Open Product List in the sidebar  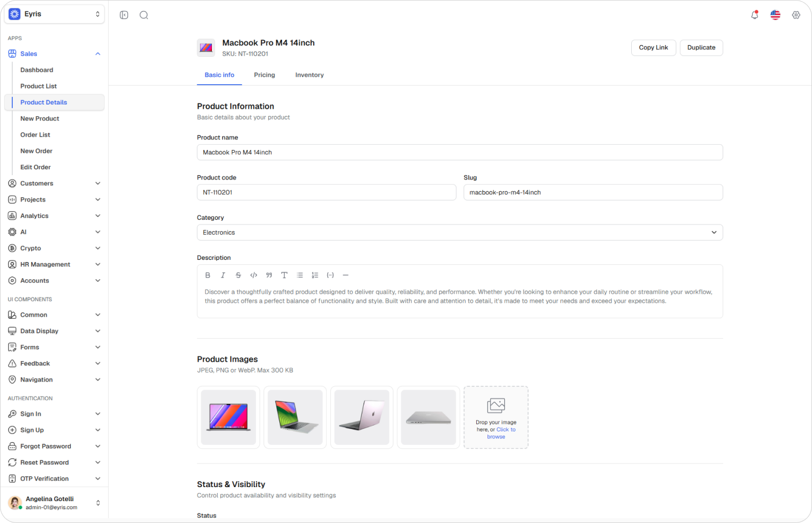tap(39, 86)
